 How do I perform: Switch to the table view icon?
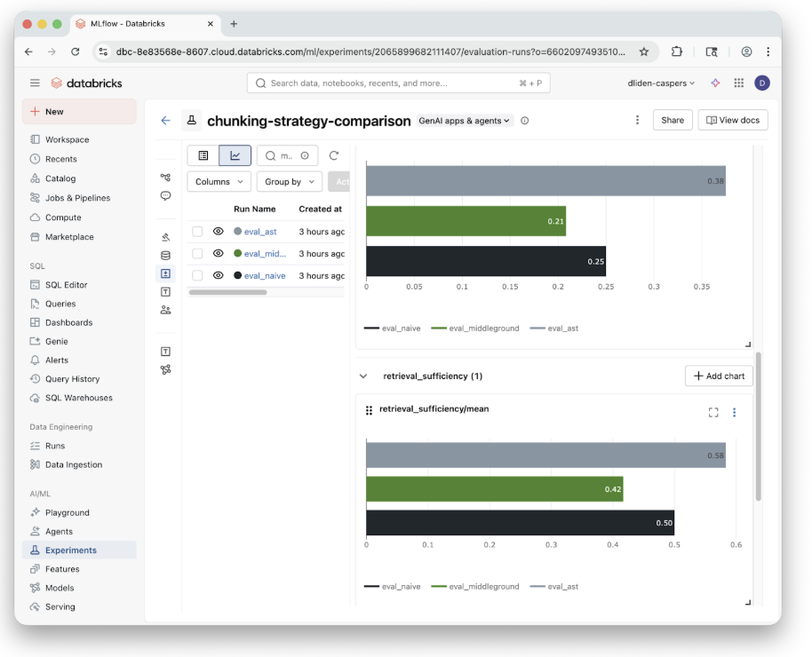click(203, 155)
